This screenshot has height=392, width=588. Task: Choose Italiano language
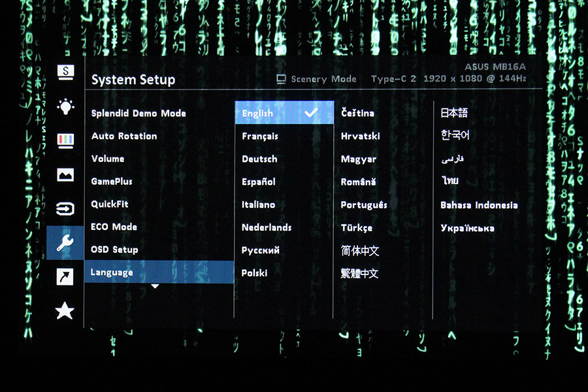[258, 204]
